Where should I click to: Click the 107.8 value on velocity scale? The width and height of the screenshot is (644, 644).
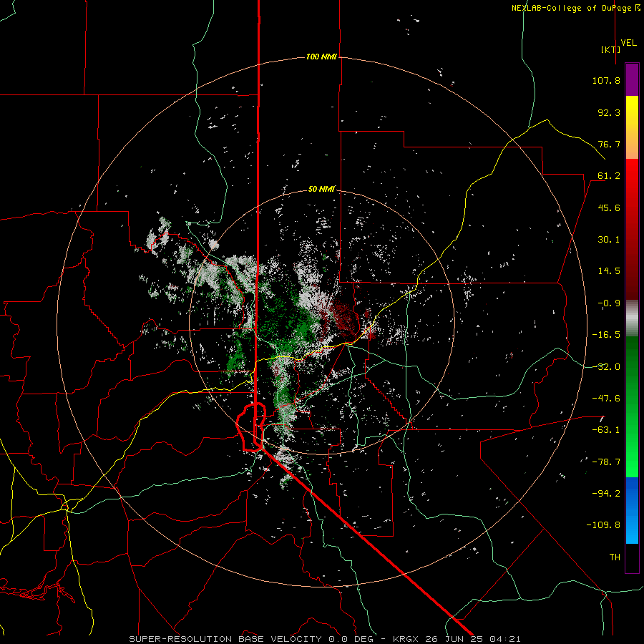[x=606, y=80]
